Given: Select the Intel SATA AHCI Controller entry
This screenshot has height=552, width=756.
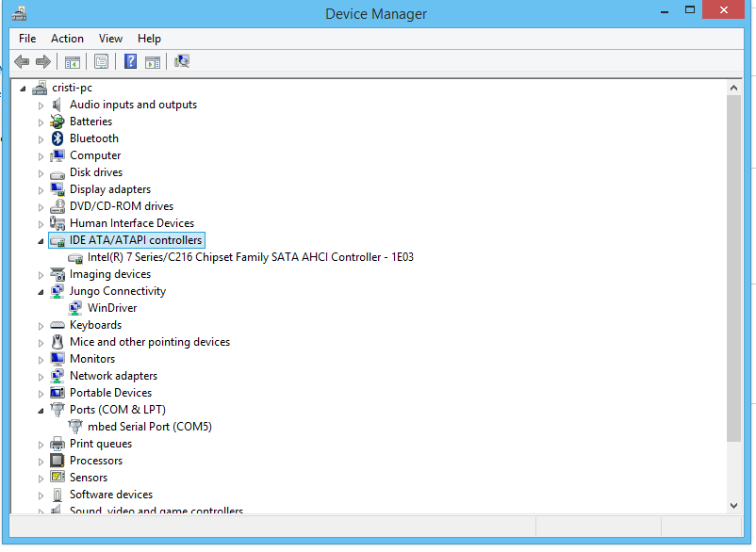Looking at the screenshot, I should click(250, 257).
